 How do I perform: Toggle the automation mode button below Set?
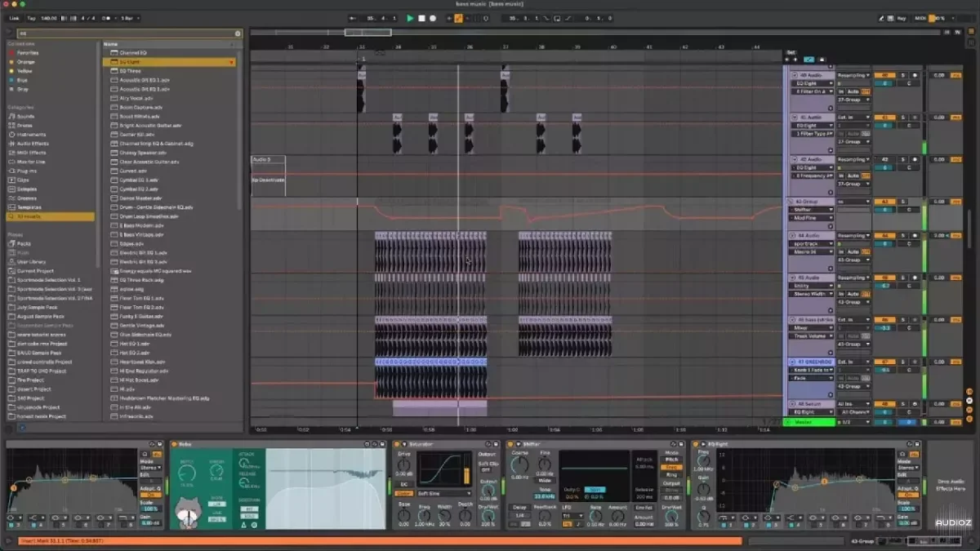point(808,60)
